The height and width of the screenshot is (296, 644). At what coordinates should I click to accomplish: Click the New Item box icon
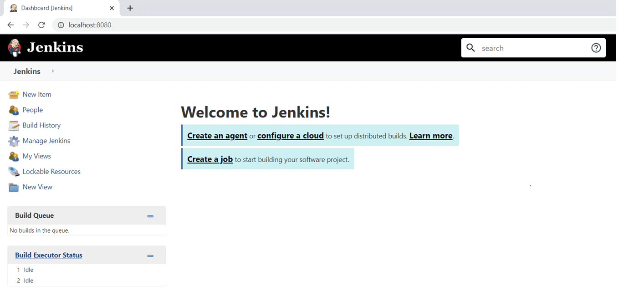[x=14, y=95]
